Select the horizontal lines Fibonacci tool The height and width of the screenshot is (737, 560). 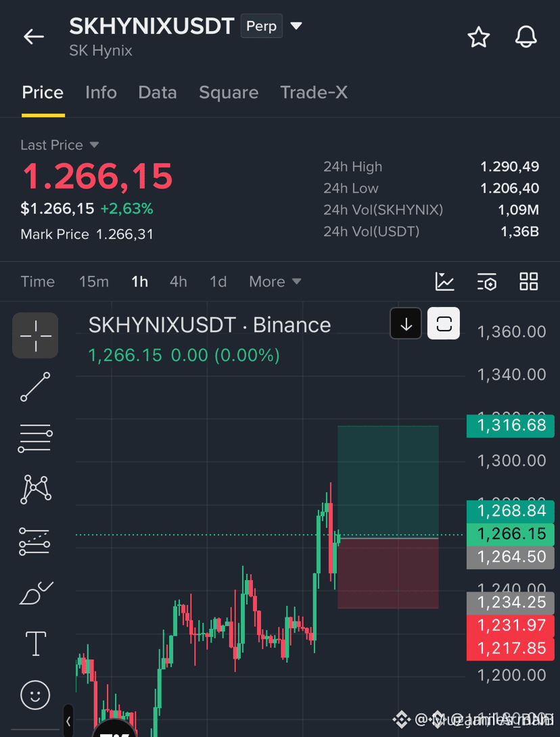(35, 438)
